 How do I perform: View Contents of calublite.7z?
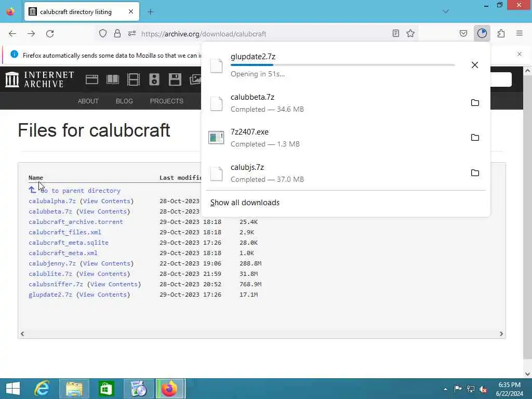tap(103, 274)
